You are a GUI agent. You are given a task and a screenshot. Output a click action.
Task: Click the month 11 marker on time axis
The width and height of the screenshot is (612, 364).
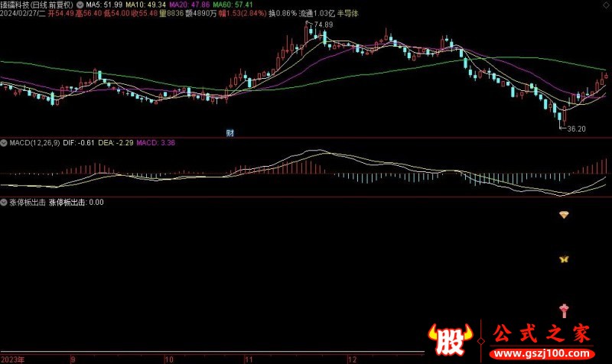click(249, 359)
